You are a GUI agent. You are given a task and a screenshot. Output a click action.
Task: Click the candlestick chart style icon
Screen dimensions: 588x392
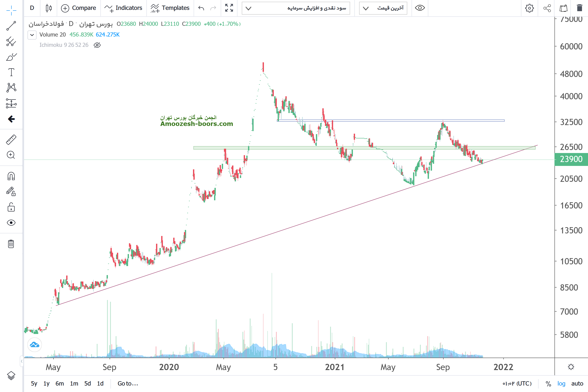(49, 8)
